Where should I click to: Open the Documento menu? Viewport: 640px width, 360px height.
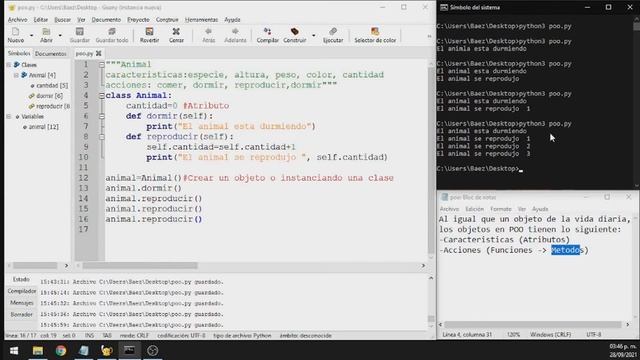[106, 20]
